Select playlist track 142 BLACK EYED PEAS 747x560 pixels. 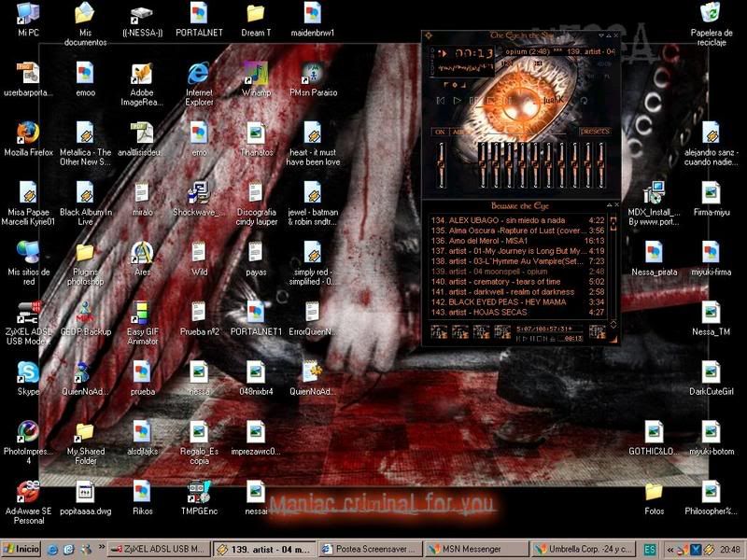(x=517, y=301)
